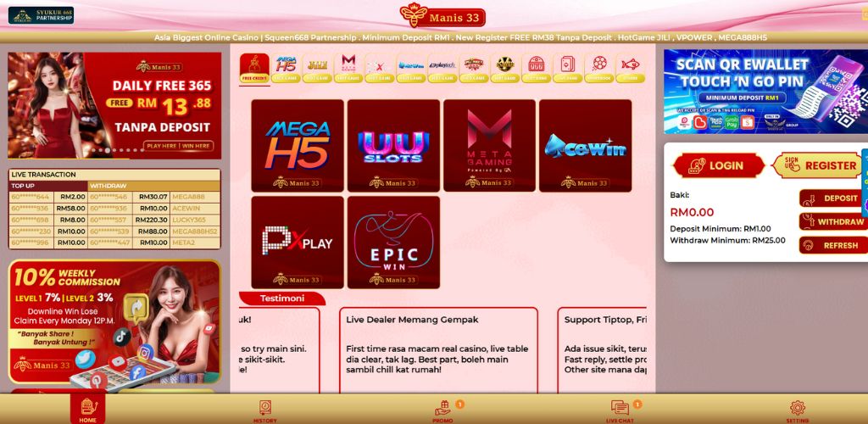Viewport: 868px width, 424px height.
Task: Click the Syukur 668 Partnership badge
Action: [41, 15]
